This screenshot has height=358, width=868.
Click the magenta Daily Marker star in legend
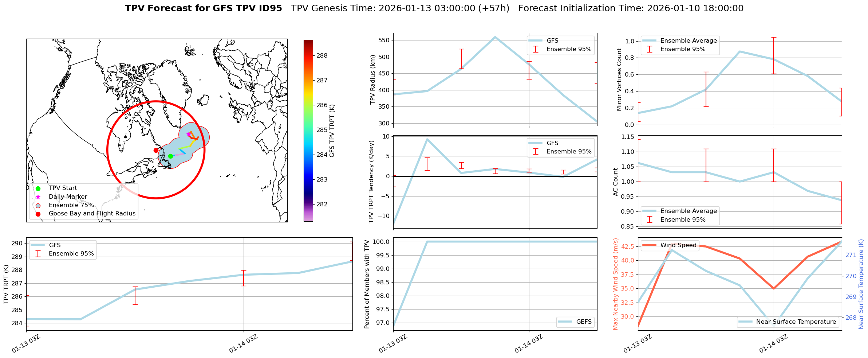[x=38, y=197]
